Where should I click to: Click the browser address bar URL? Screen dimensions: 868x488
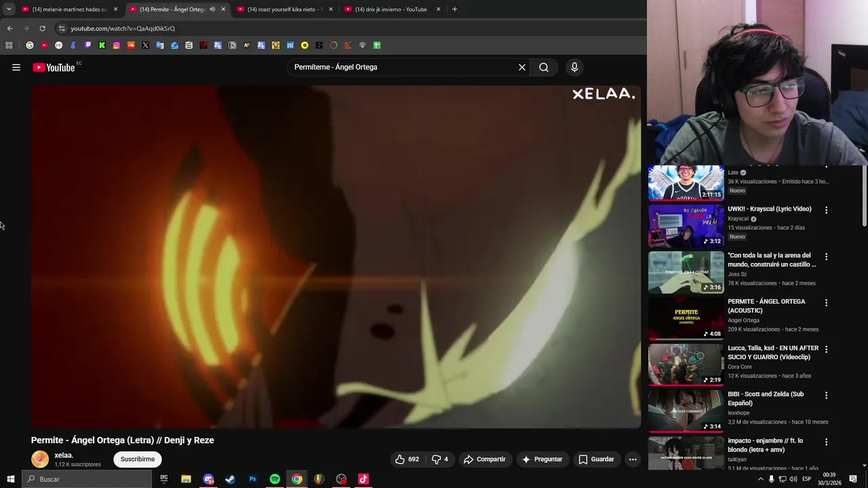pos(123,28)
